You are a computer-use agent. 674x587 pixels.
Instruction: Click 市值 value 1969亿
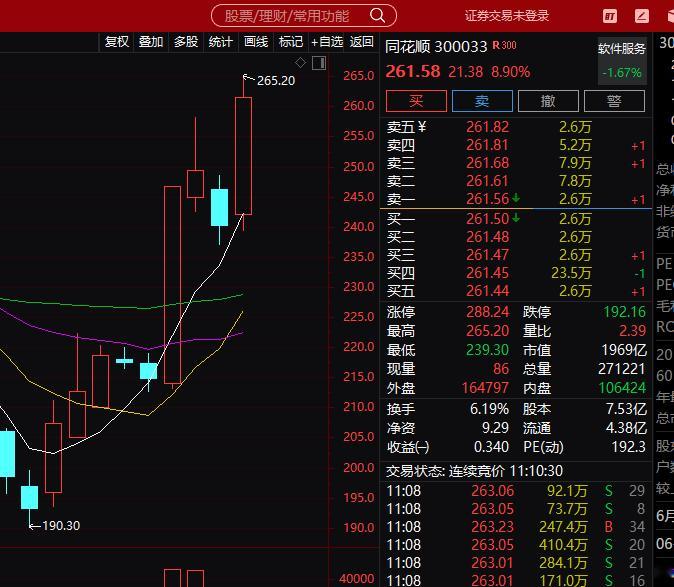coord(624,350)
